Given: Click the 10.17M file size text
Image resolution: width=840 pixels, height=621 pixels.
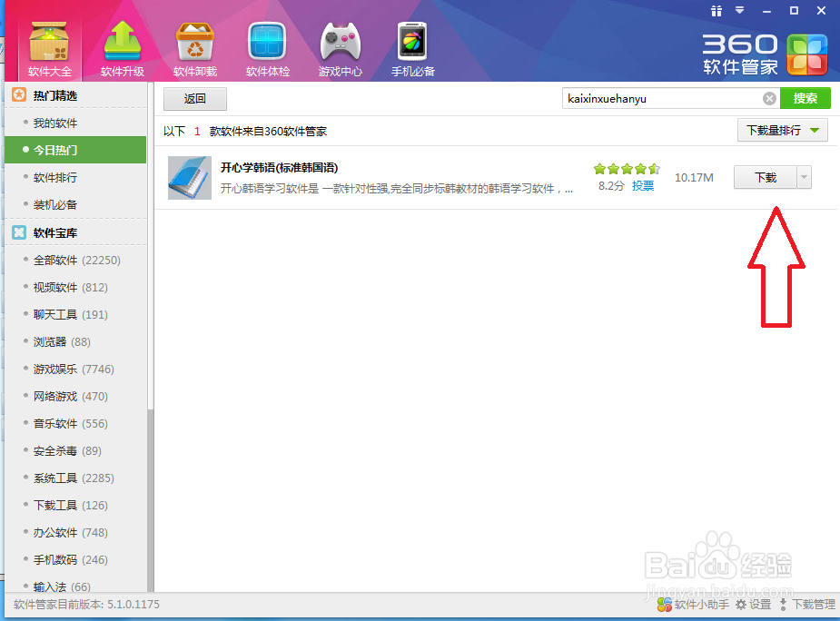Looking at the screenshot, I should (694, 177).
